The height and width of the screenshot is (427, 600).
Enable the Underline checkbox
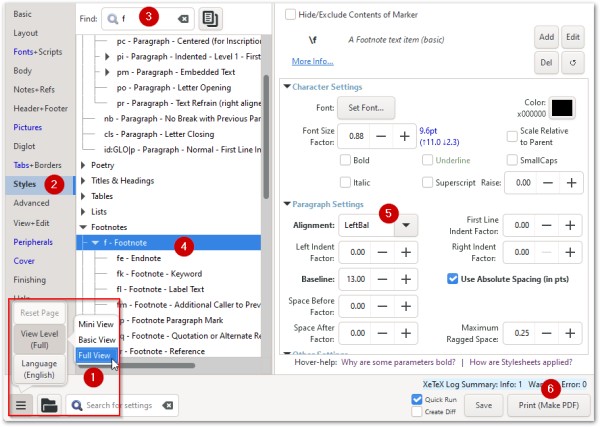tap(427, 160)
